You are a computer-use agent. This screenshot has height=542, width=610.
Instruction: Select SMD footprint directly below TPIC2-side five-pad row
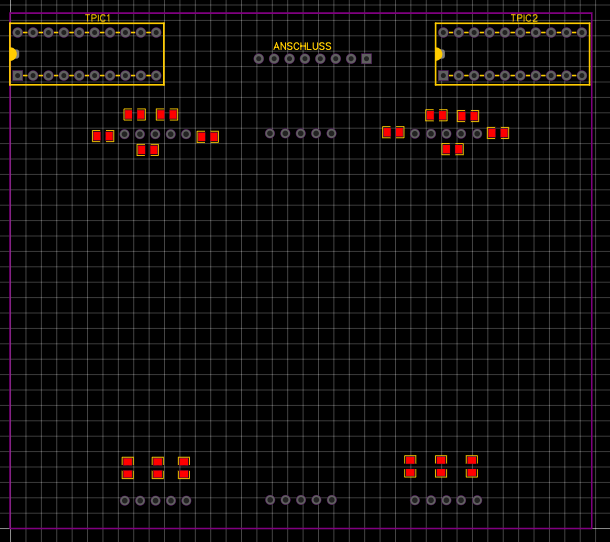(x=452, y=149)
